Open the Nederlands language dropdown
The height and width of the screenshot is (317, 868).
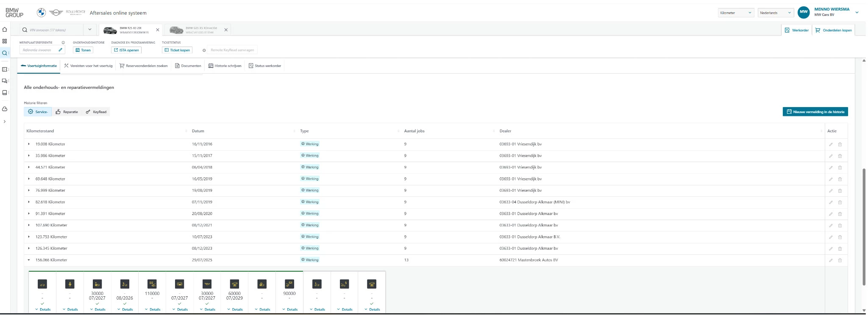coord(776,13)
